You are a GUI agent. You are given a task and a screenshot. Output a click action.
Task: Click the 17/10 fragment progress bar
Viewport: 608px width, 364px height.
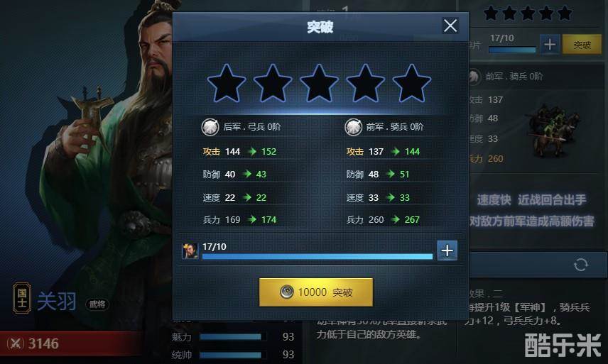317,256
